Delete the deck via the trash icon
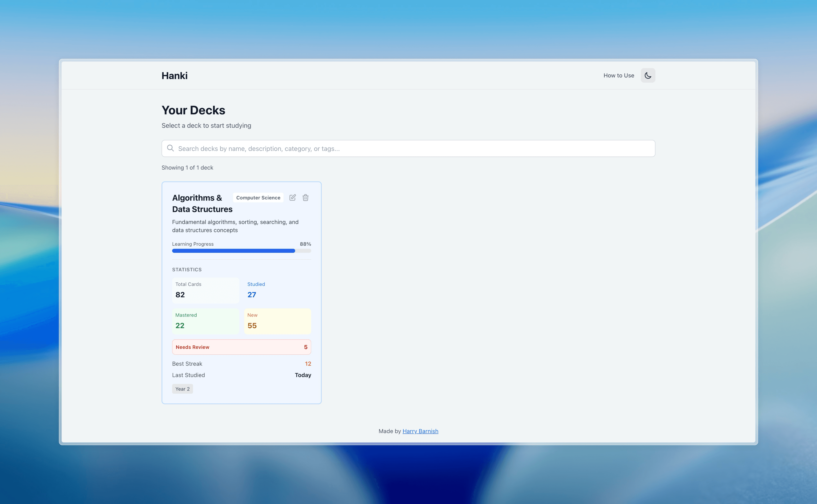The height and width of the screenshot is (504, 817). 305,198
